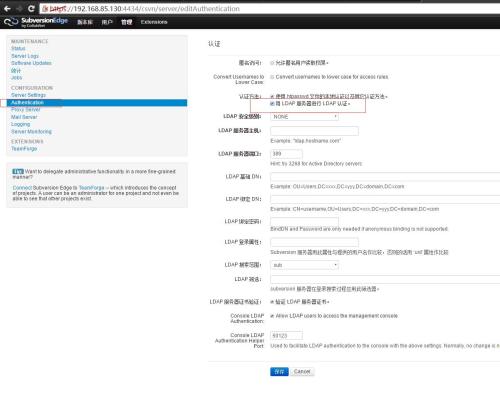Click the insecure https warning icon in address bar
The width and height of the screenshot is (500, 394).
[45, 9]
